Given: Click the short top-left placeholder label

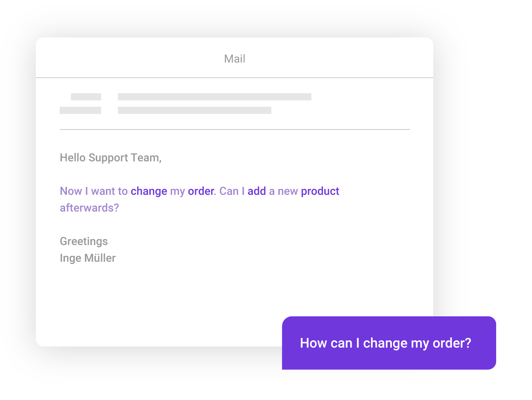Looking at the screenshot, I should pos(86,97).
